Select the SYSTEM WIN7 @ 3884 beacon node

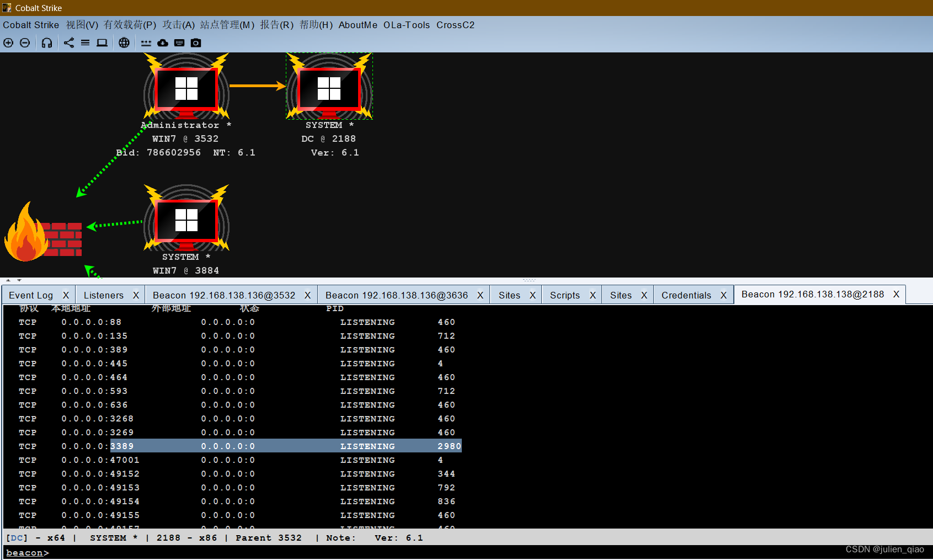point(186,218)
